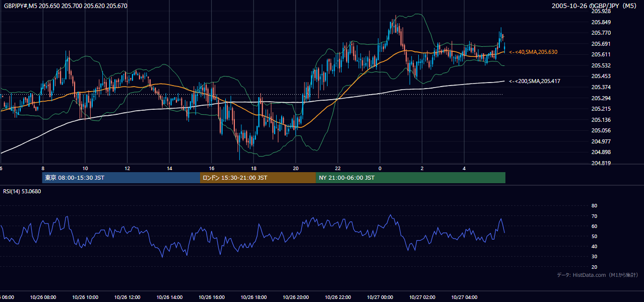
Task: Click the 205.453 price axis label
Action: pyautogui.click(x=601, y=76)
